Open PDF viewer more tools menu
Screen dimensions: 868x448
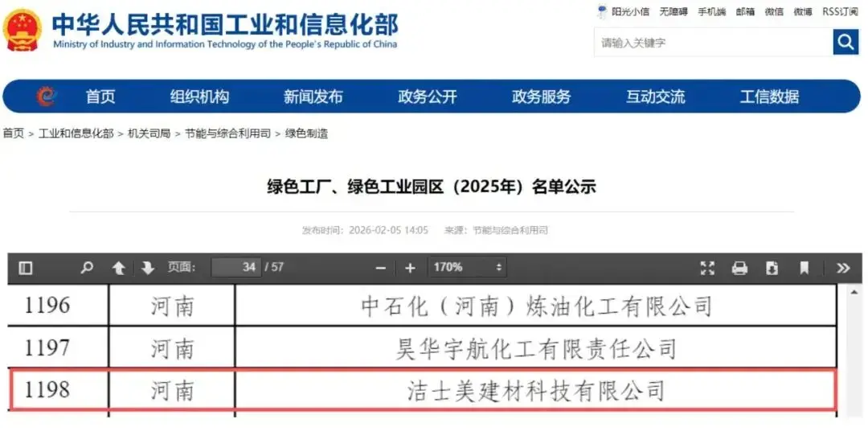pos(843,268)
